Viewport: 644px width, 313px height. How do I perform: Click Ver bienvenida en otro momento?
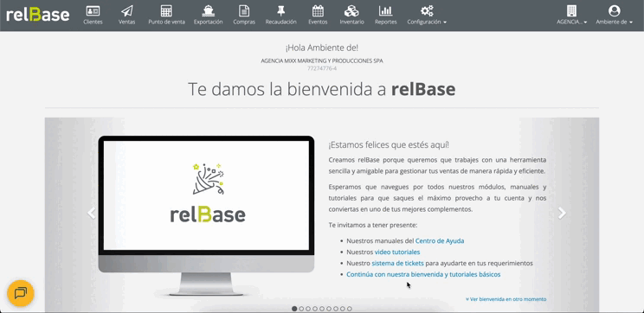tap(506, 299)
